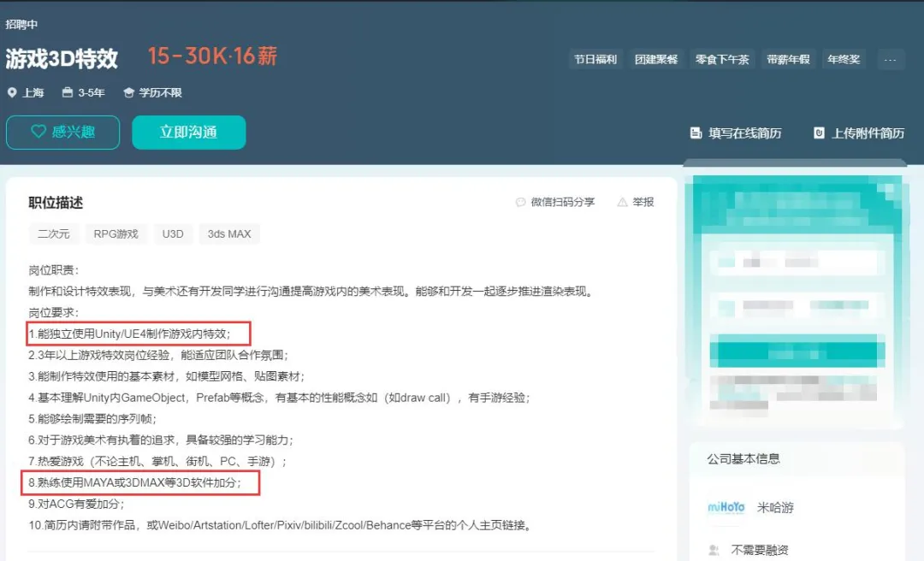924x561 pixels.
Task: Open the 微信扫码分享 chat bubble icon
Action: coord(520,202)
